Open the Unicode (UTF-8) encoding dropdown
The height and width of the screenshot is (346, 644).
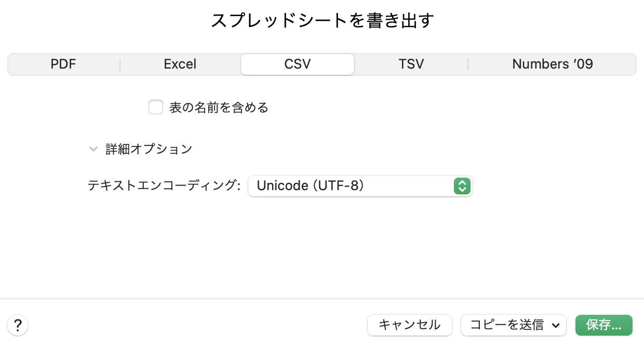click(x=360, y=186)
